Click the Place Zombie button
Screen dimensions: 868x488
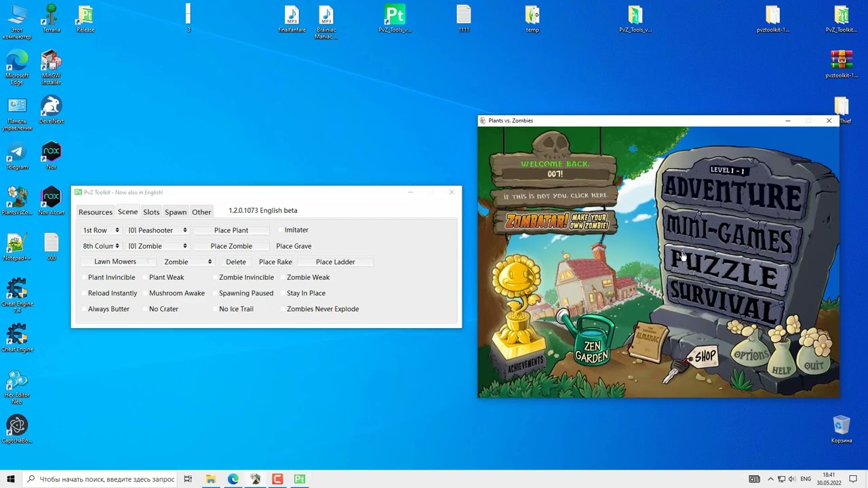[231, 246]
